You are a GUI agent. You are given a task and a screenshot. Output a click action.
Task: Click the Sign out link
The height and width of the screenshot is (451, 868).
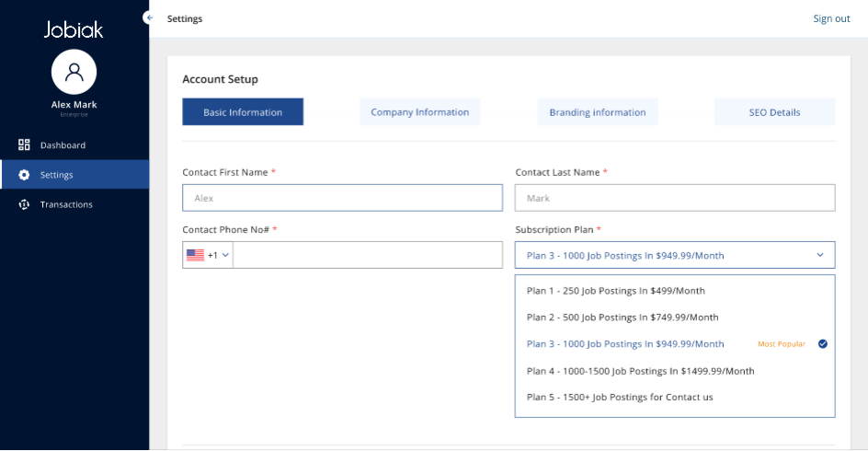(x=831, y=18)
